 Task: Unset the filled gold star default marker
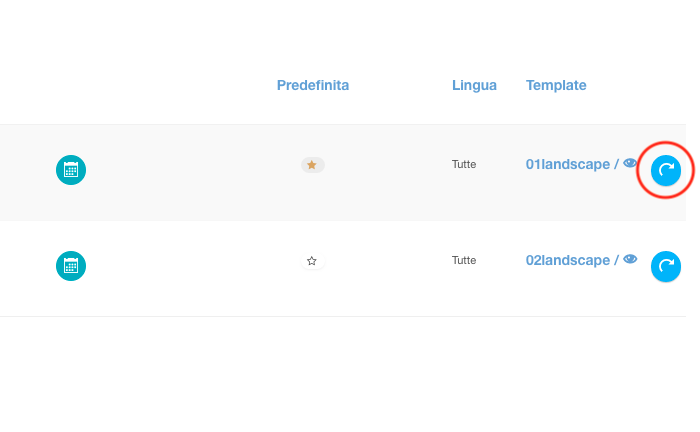[312, 165]
